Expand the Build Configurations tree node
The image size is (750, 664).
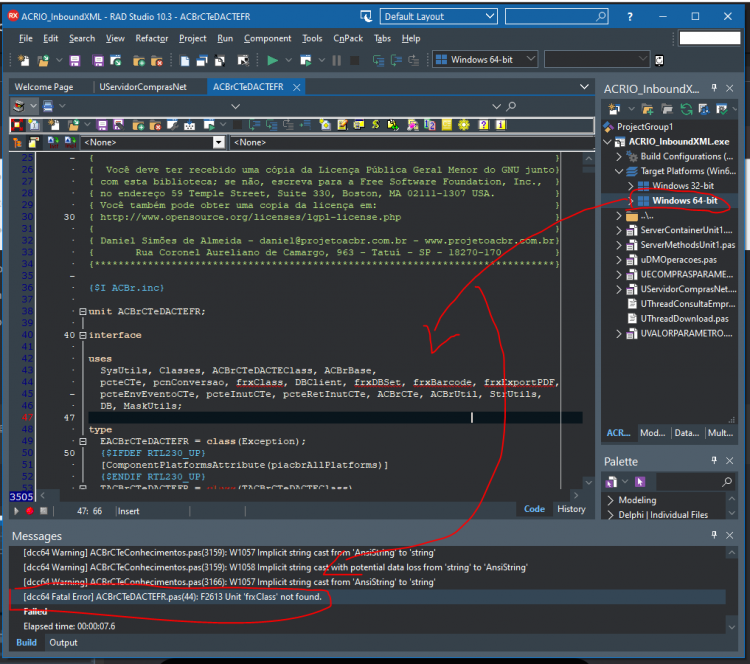coord(619,156)
